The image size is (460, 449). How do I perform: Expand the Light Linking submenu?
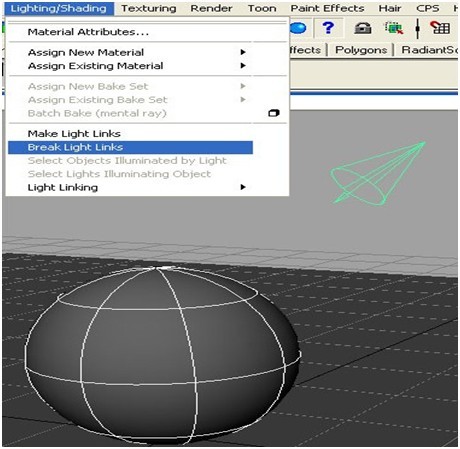147,187
